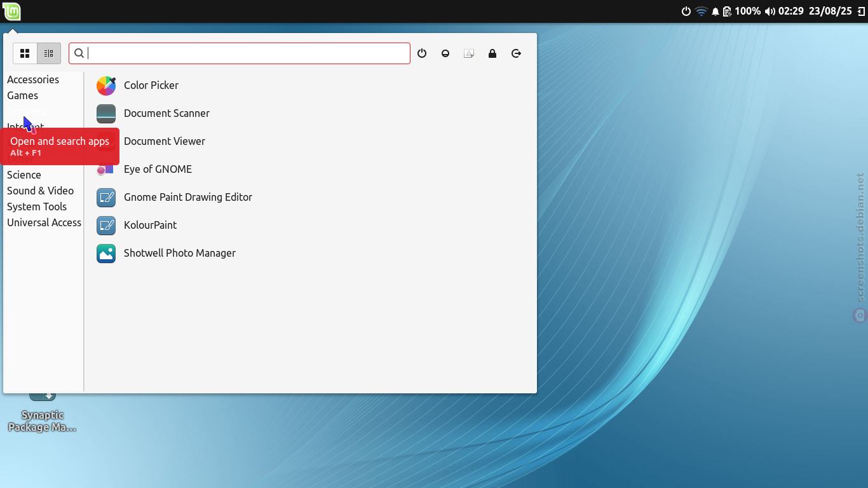Open the Eye of GNOME entry

click(x=158, y=169)
